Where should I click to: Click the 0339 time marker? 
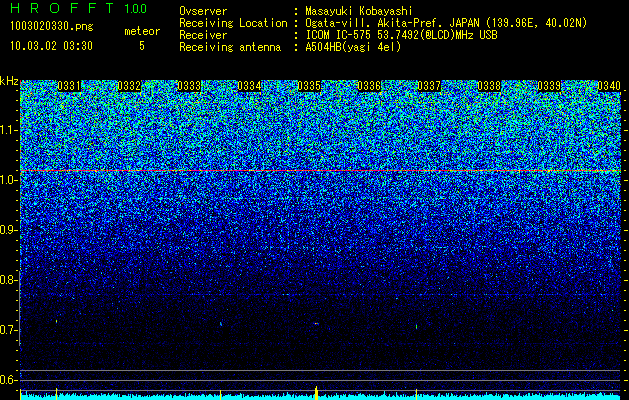pyautogui.click(x=549, y=86)
